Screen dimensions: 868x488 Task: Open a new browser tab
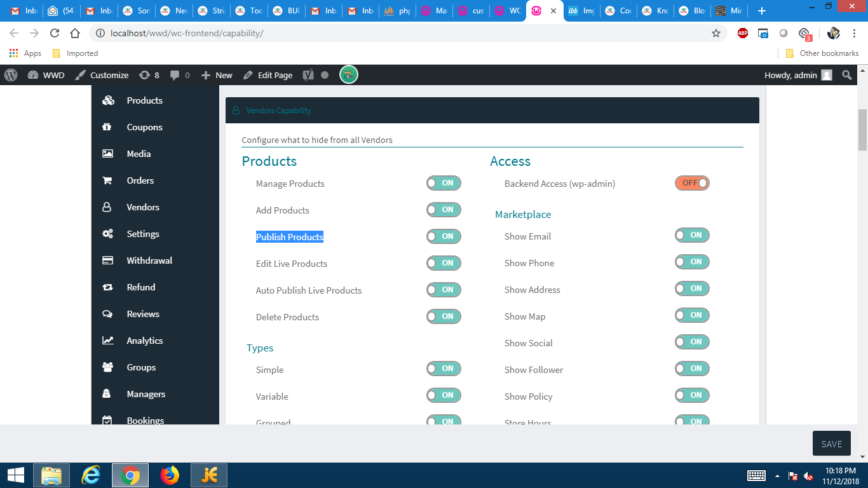click(762, 11)
